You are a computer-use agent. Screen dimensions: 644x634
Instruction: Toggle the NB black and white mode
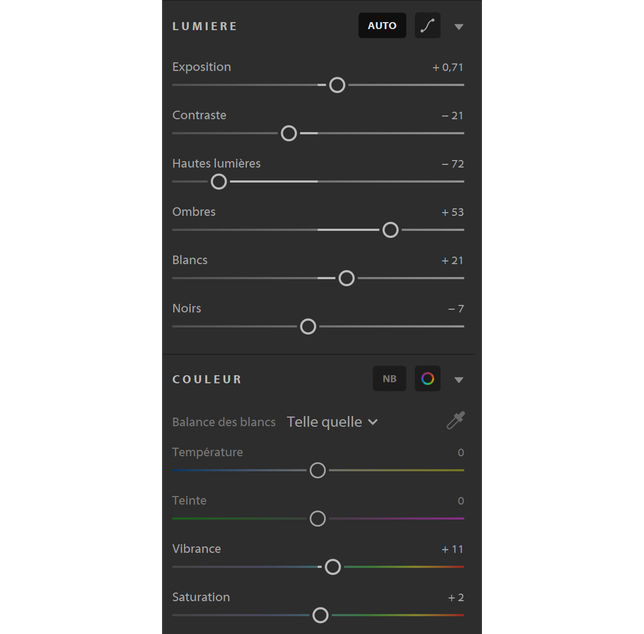[389, 378]
